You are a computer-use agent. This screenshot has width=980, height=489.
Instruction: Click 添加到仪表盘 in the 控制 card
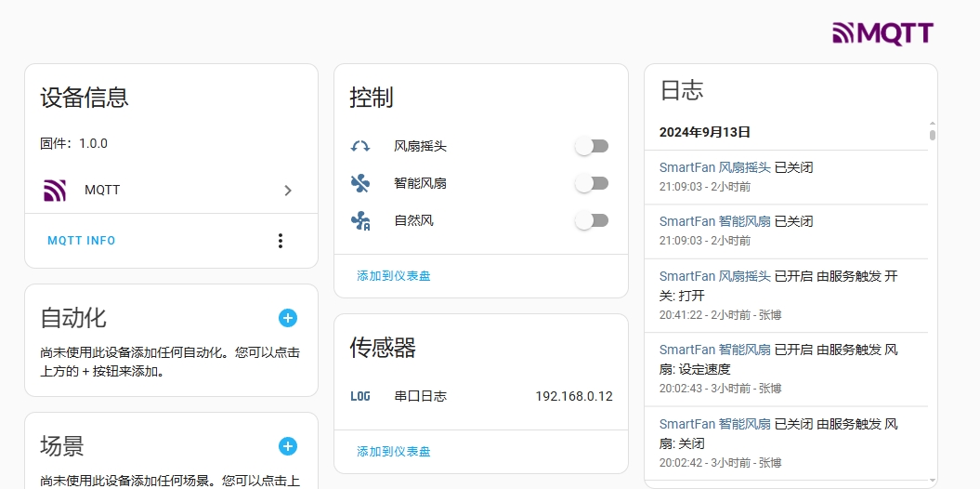coord(394,276)
